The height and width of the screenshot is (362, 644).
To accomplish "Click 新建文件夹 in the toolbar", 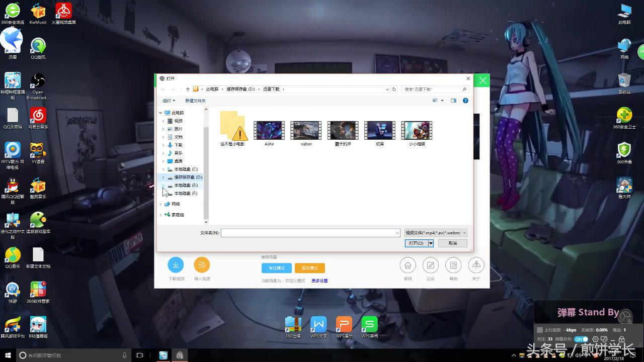I will pos(195,101).
